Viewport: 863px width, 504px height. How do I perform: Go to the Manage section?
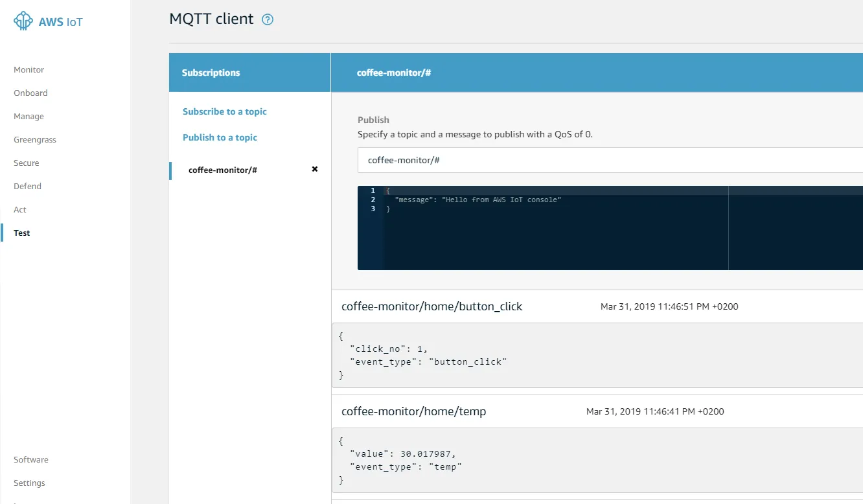point(29,116)
